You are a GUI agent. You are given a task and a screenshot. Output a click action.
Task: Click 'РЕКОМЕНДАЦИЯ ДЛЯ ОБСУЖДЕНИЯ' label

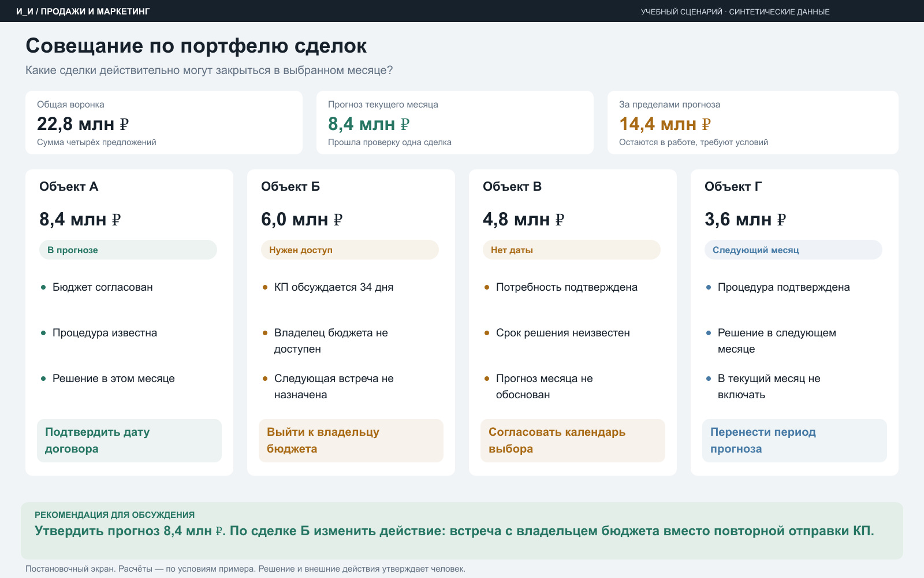(114, 515)
